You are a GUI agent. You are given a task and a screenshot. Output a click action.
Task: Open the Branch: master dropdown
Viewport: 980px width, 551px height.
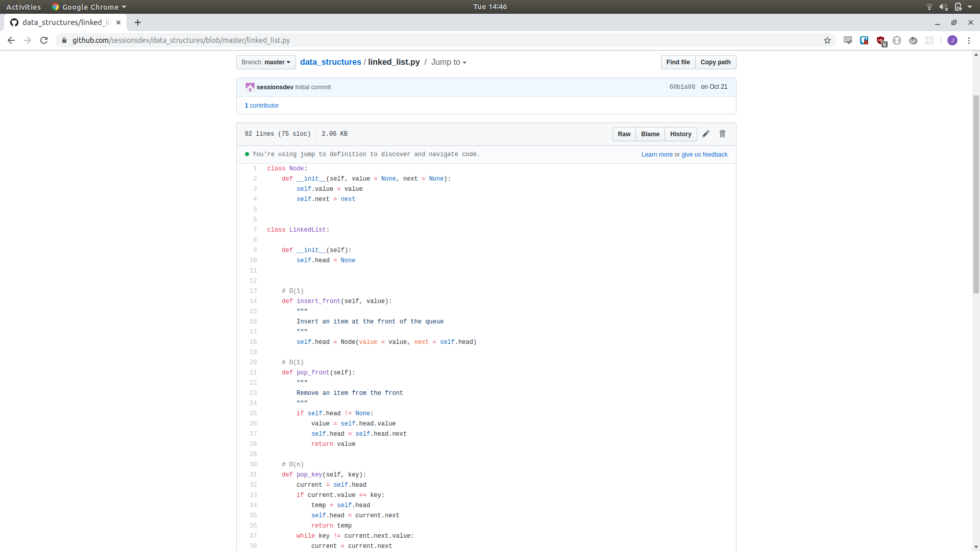point(265,62)
